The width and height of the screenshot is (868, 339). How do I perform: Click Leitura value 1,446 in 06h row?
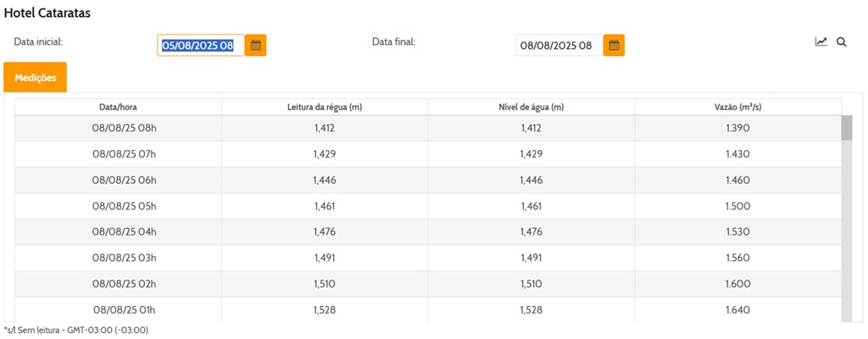click(325, 181)
